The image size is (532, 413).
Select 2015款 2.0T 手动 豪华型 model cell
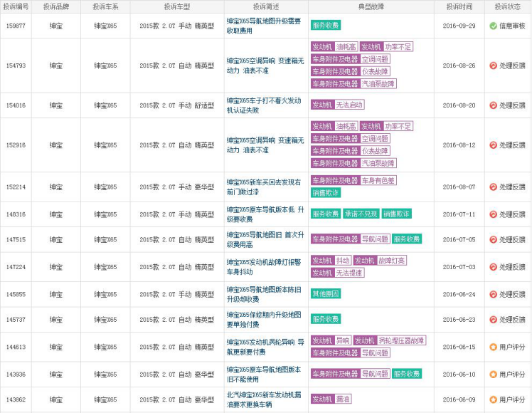coord(177,187)
